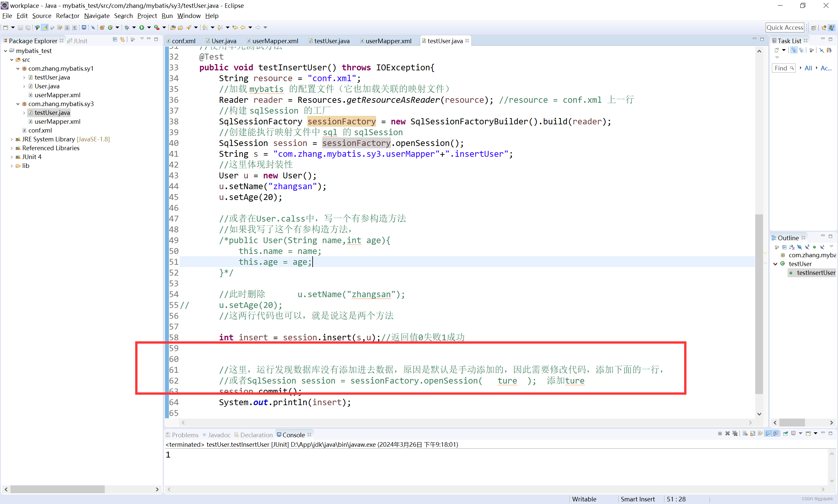The width and height of the screenshot is (838, 504).
Task: Click the editor vertical scrollbar thumb
Action: [x=759, y=304]
